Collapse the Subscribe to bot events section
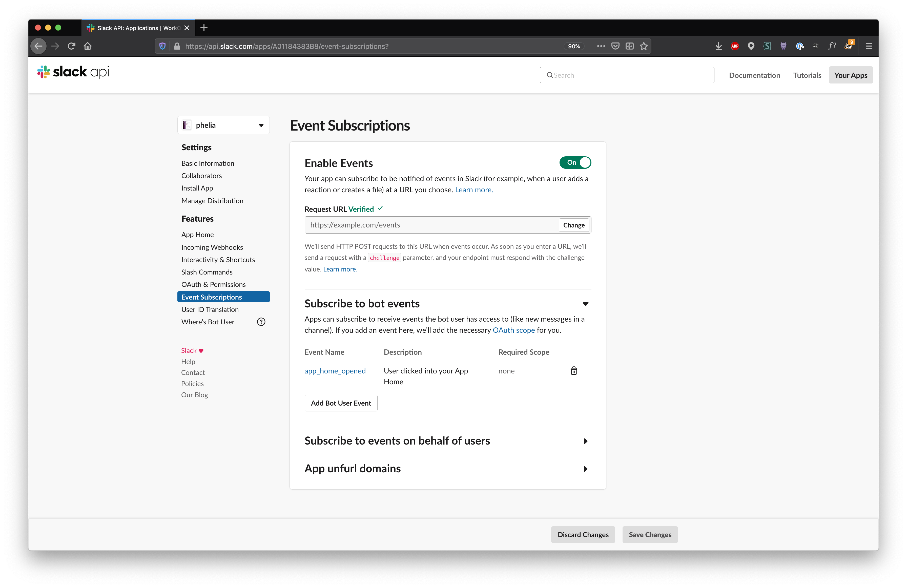This screenshot has width=907, height=588. click(585, 304)
